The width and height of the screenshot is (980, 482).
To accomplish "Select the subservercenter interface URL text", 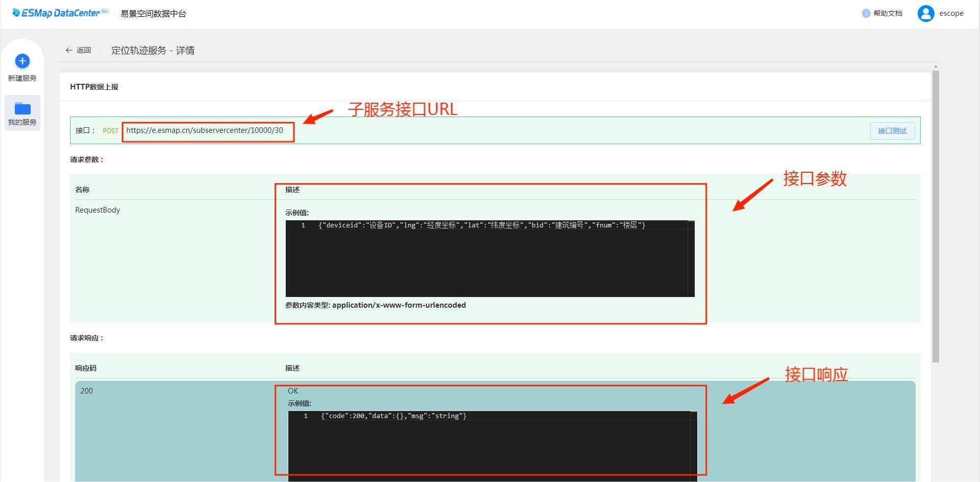I will (204, 130).
